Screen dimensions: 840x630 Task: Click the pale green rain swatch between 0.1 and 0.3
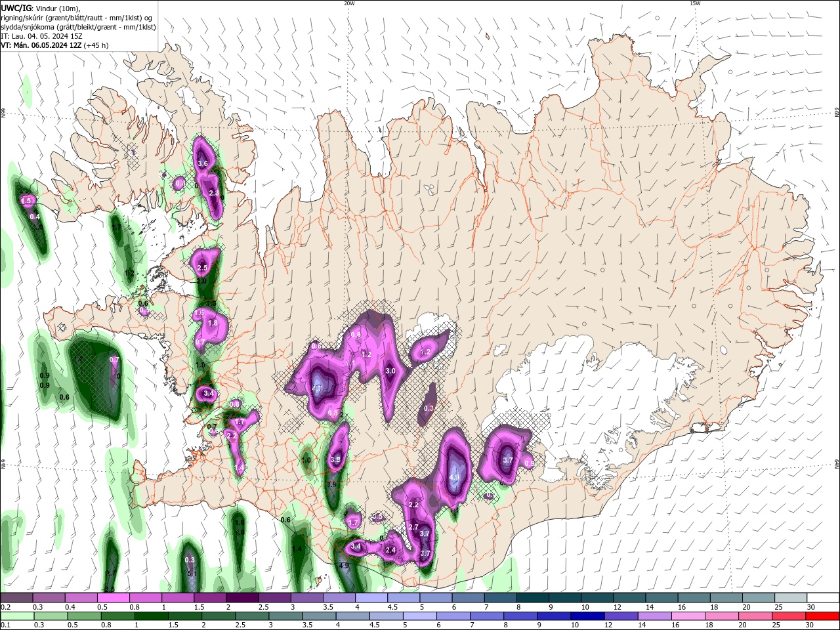coord(16,616)
